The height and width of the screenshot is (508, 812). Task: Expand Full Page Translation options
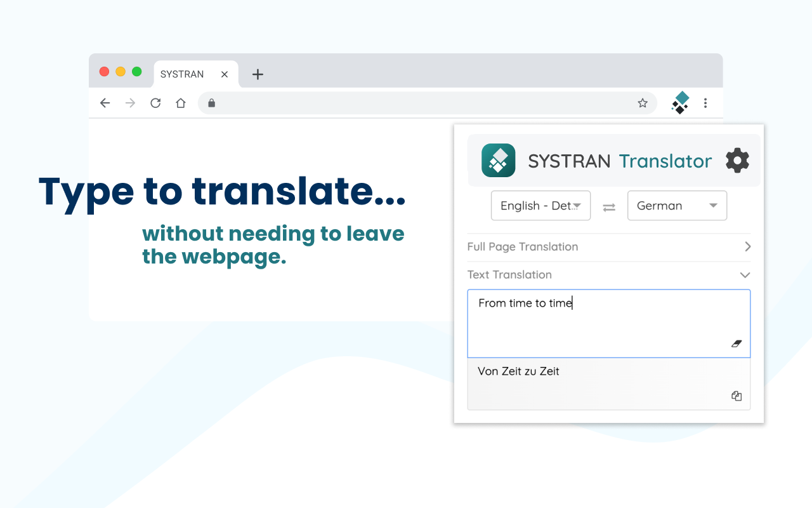click(747, 246)
